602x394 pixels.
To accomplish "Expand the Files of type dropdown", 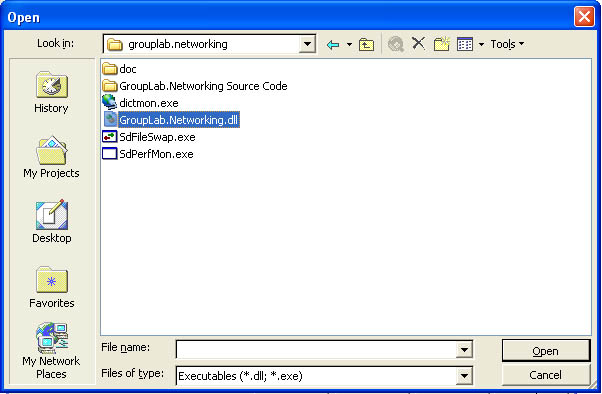I will tap(464, 376).
